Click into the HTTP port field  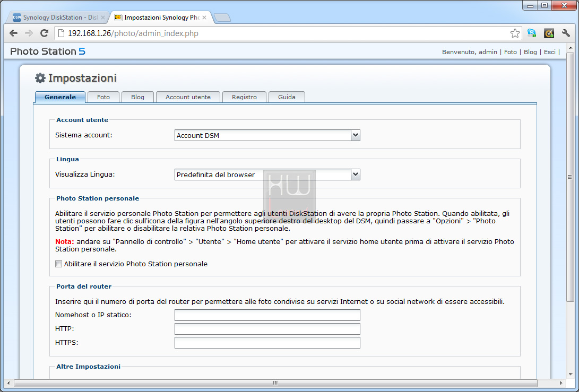pos(267,329)
